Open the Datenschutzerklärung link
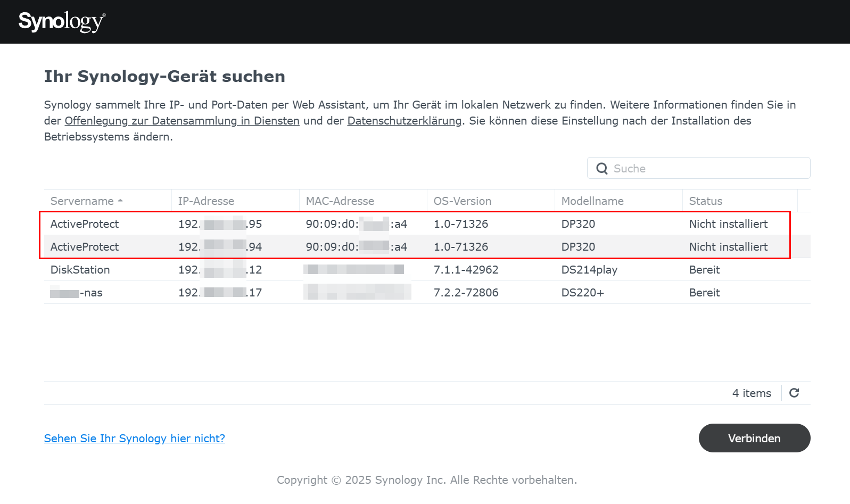The image size is (850, 504). point(405,121)
